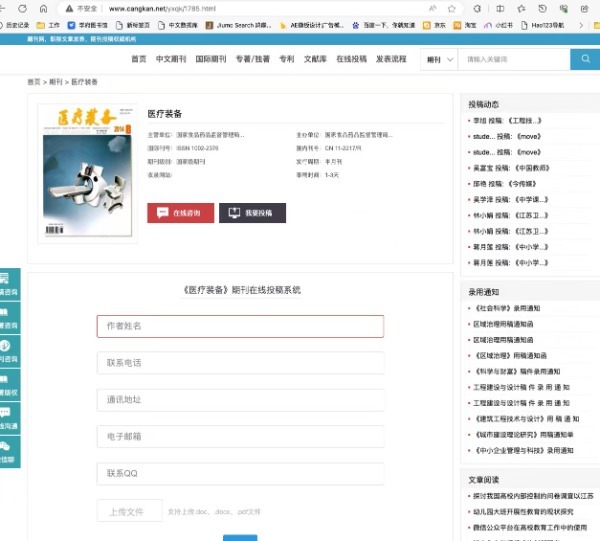
Task: Expand the bookmarks bar overflow chevron
Action: click(581, 25)
